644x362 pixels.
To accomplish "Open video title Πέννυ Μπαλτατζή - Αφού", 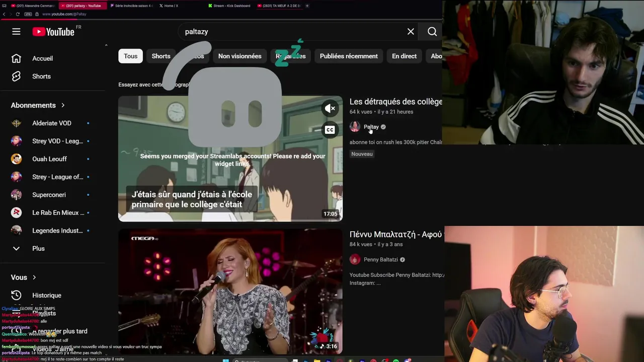I will [x=396, y=234].
